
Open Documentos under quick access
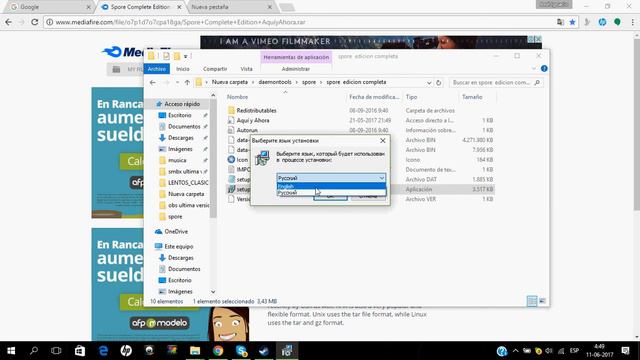pyautogui.click(x=184, y=127)
